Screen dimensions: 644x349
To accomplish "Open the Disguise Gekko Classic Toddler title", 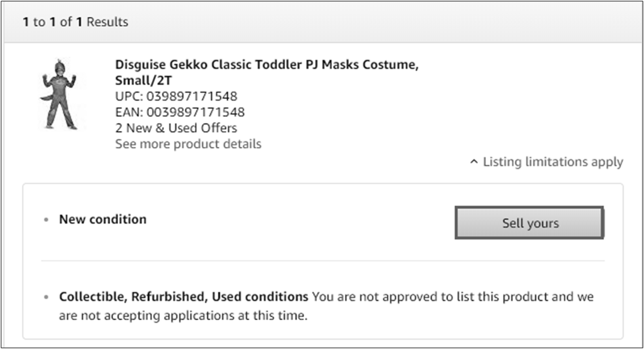I will click(267, 64).
